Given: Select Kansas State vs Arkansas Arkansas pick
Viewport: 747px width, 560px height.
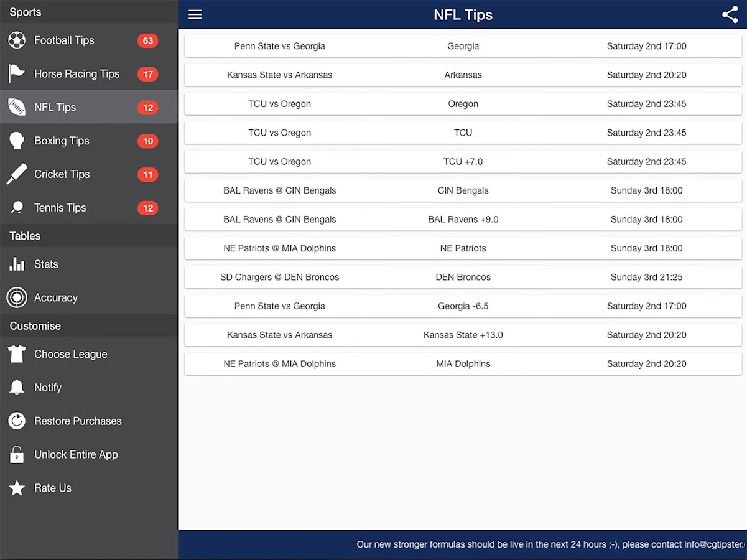Looking at the screenshot, I should tap(463, 75).
